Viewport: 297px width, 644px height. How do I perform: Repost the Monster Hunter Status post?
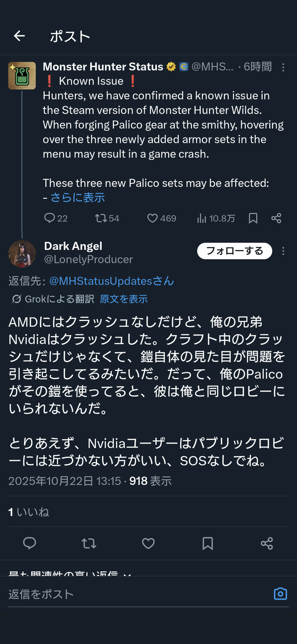coord(107,218)
